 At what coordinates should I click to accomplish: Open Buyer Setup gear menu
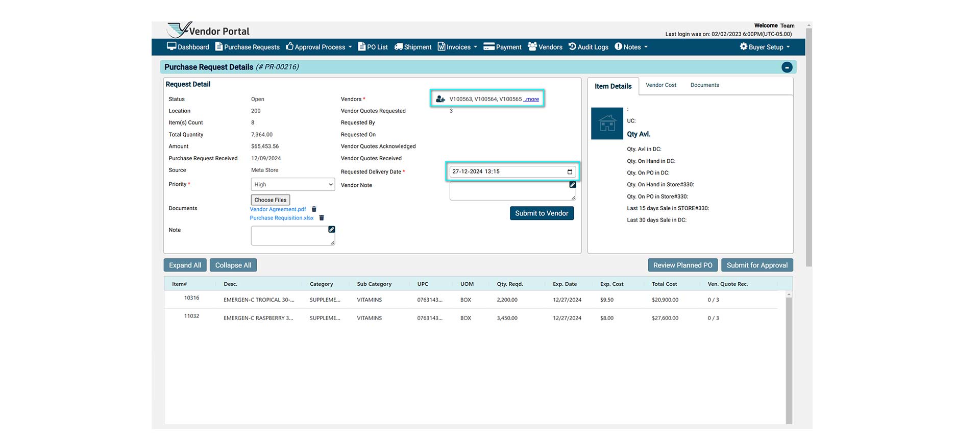coord(765,47)
